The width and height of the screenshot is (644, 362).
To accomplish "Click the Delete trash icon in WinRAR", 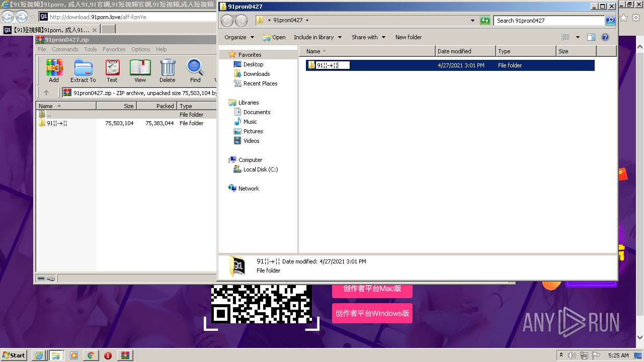I will click(168, 70).
